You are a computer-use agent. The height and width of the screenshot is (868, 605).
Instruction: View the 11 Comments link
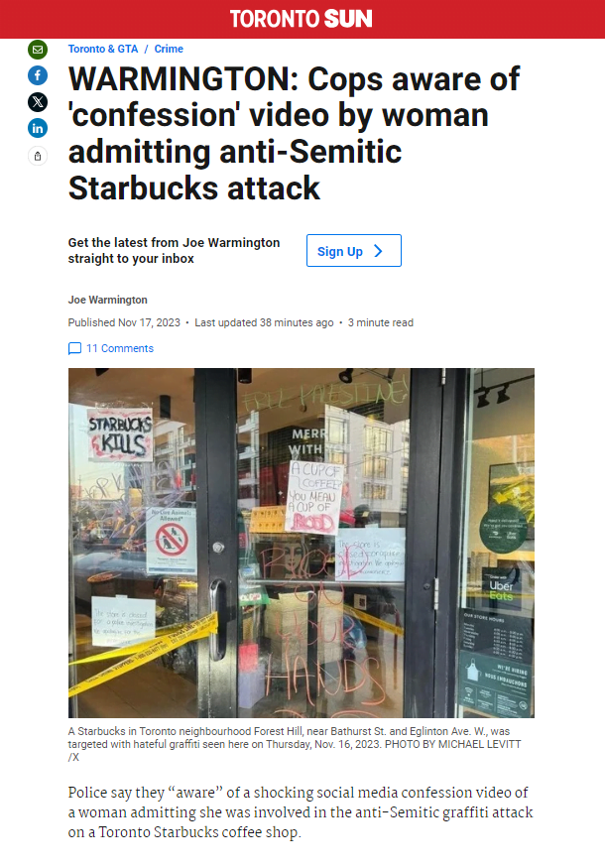[120, 348]
